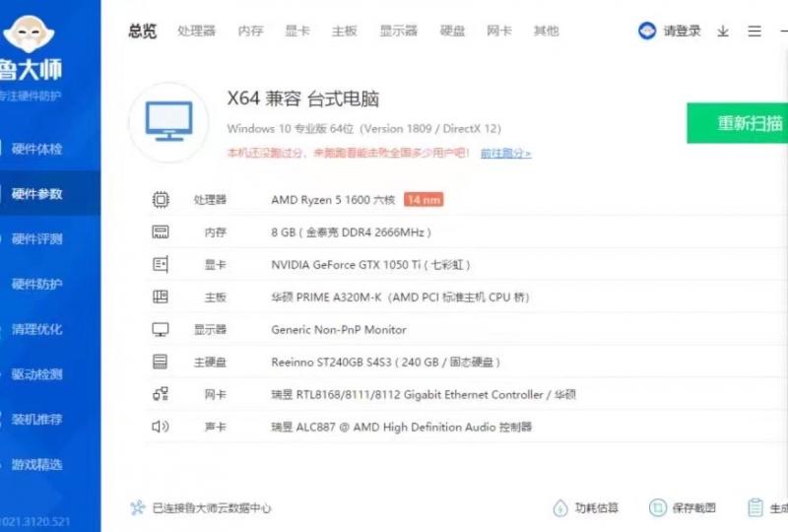Open 硬件防护 in the sidebar
The image size is (788, 532).
[37, 284]
